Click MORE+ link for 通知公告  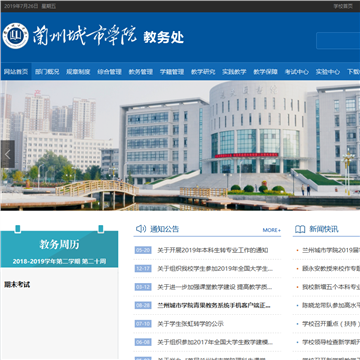[x=272, y=230]
